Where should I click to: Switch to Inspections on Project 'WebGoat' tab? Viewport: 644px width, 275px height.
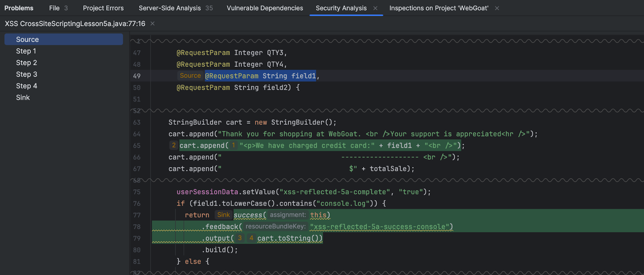click(x=439, y=8)
